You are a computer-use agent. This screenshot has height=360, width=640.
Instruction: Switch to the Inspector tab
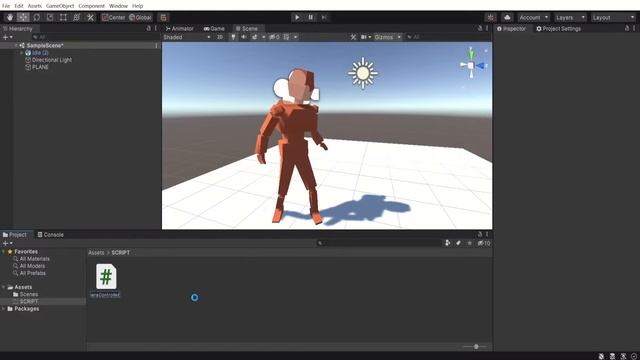tap(511, 29)
